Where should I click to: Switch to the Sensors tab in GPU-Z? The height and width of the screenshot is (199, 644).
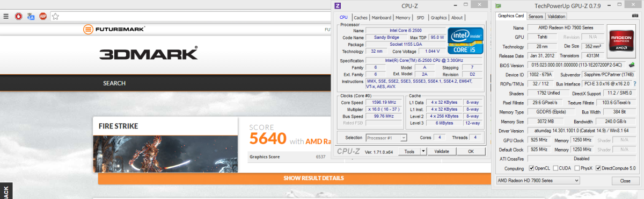pyautogui.click(x=536, y=16)
